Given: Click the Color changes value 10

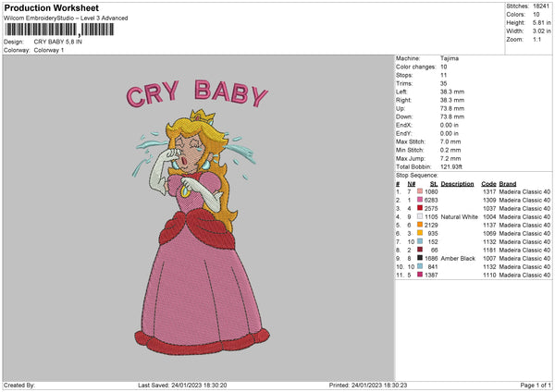Looking at the screenshot, I should (443, 67).
